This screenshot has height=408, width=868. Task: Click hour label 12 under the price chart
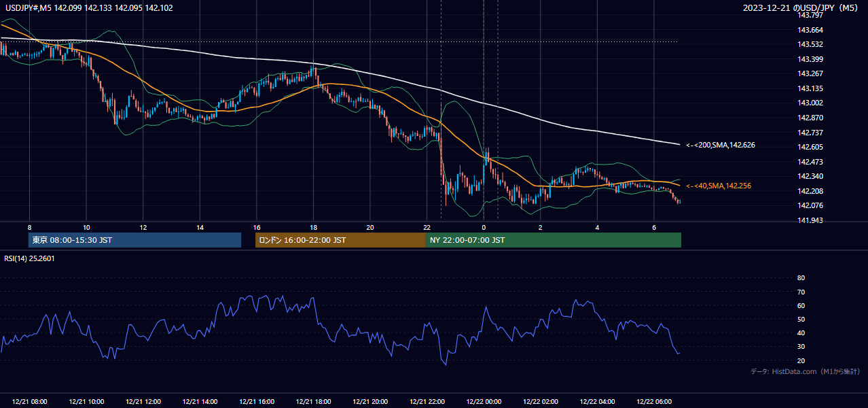[143, 226]
